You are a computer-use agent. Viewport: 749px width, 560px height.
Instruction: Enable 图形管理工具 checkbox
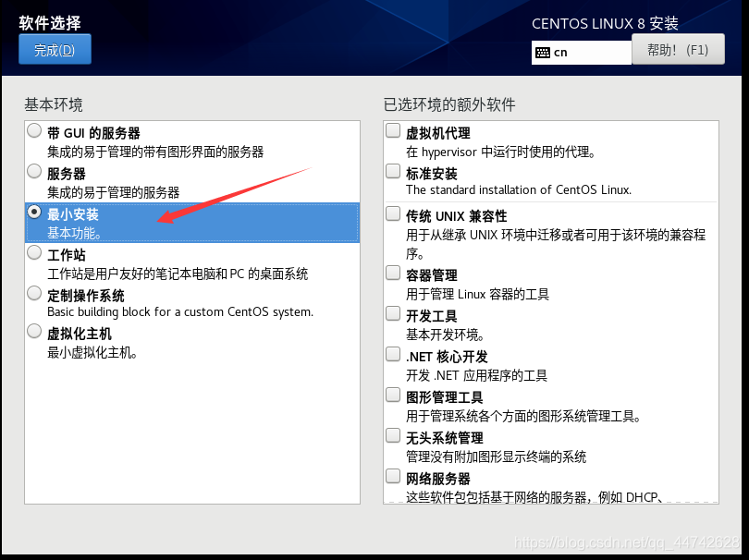[393, 395]
